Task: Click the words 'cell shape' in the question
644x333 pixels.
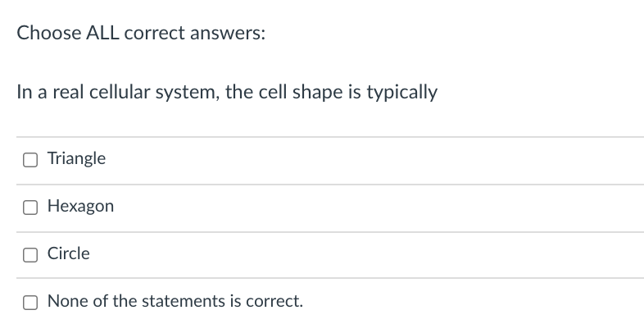Action: pyautogui.click(x=301, y=92)
